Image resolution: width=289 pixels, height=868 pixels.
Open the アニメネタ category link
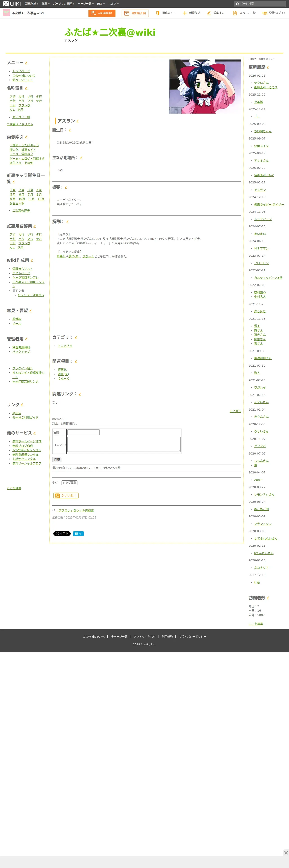[65, 346]
